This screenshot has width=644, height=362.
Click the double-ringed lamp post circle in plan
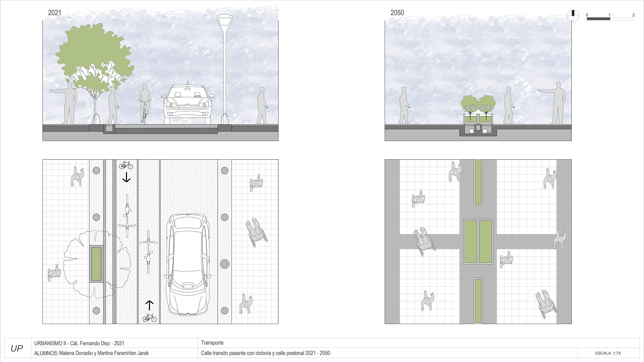(225, 264)
